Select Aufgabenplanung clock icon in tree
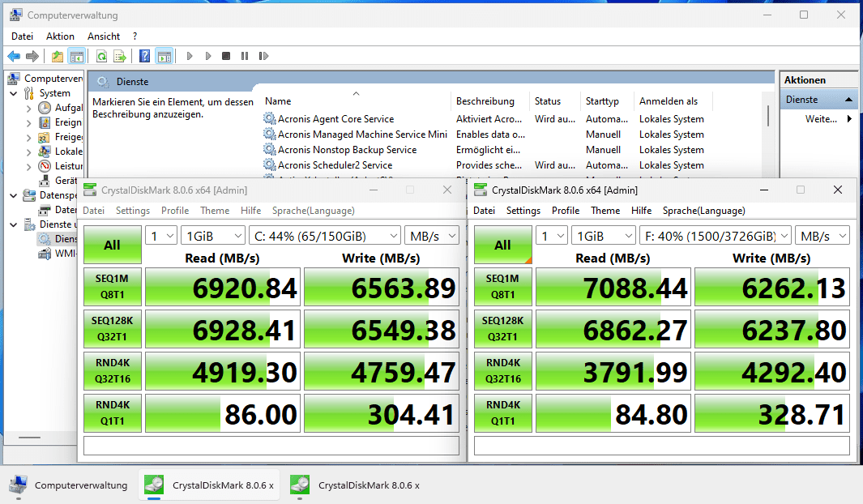 click(x=45, y=108)
